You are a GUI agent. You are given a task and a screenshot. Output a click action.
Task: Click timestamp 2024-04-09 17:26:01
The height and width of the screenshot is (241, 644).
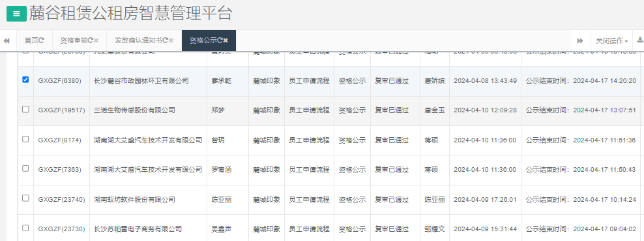485,199
